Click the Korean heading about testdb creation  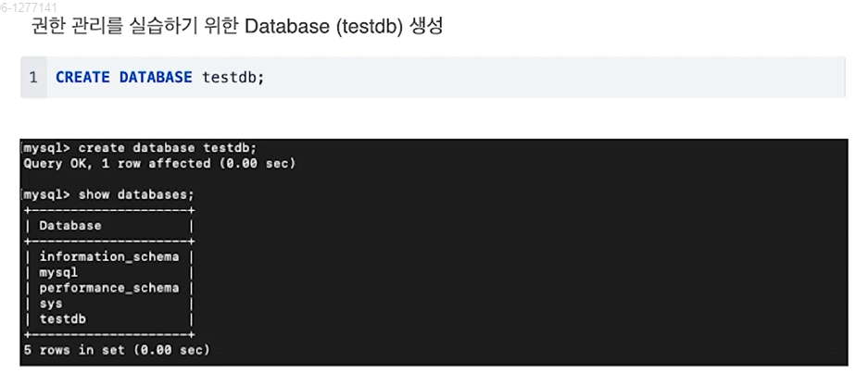coord(237,27)
